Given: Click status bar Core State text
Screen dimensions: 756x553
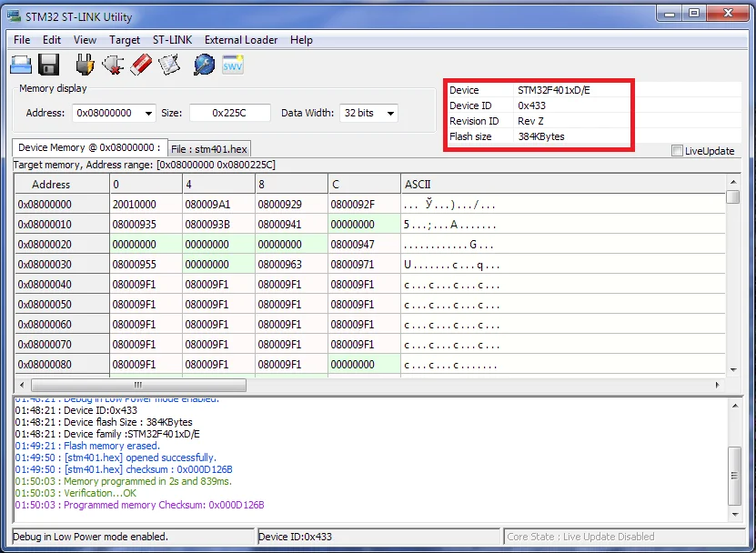Looking at the screenshot, I should [580, 537].
